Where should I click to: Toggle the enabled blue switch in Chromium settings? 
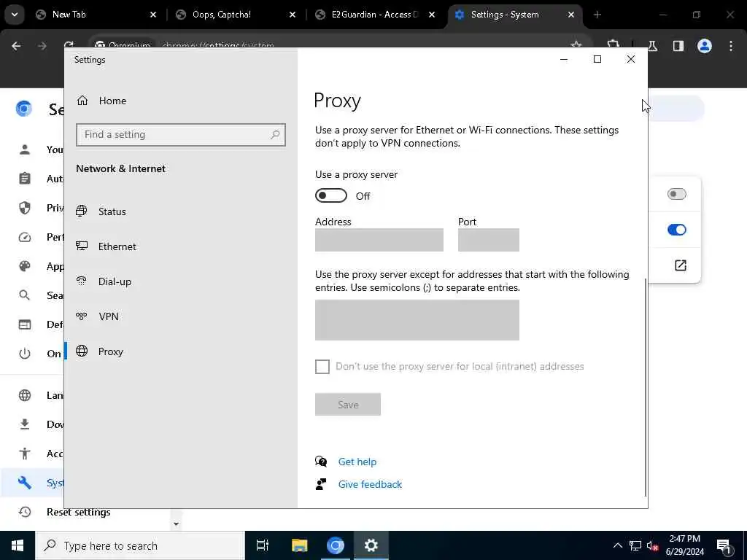(x=677, y=230)
